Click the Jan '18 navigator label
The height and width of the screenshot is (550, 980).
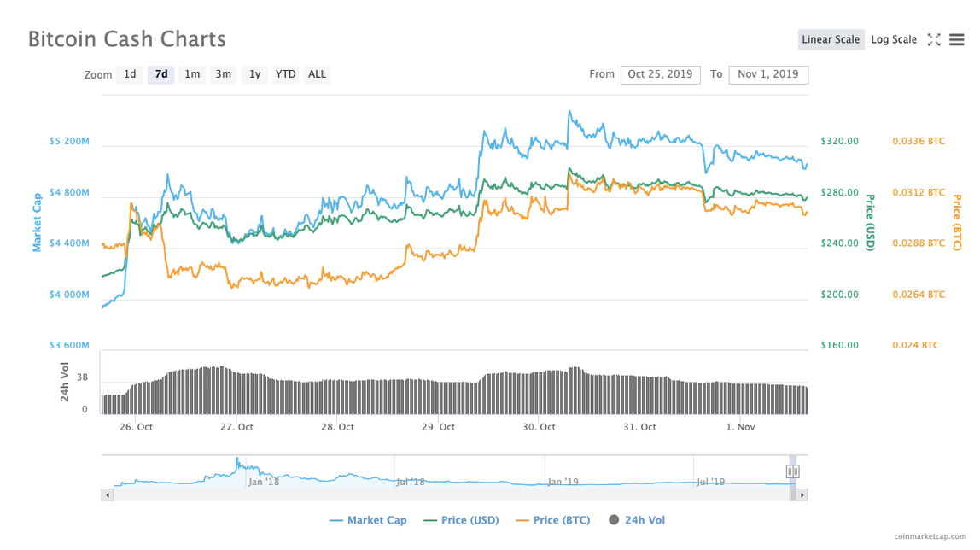point(264,482)
